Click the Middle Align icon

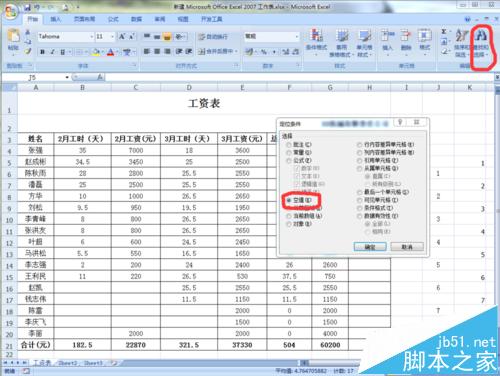157,36
